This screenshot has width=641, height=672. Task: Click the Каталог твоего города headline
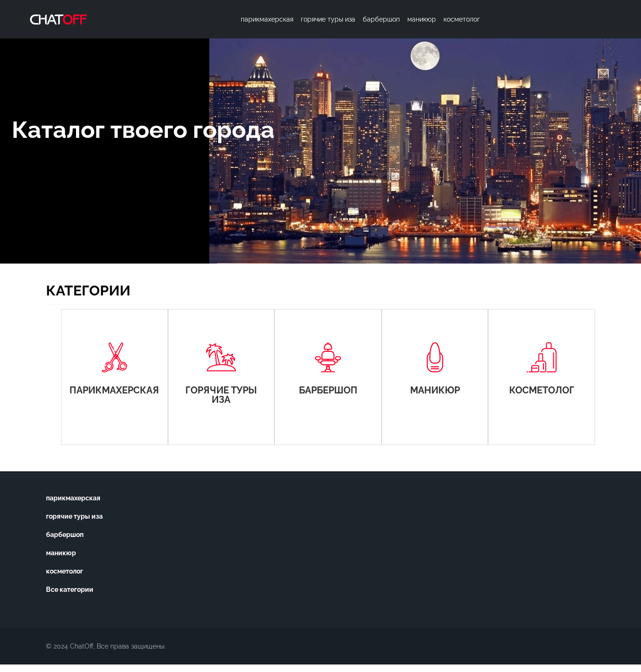[x=143, y=130]
